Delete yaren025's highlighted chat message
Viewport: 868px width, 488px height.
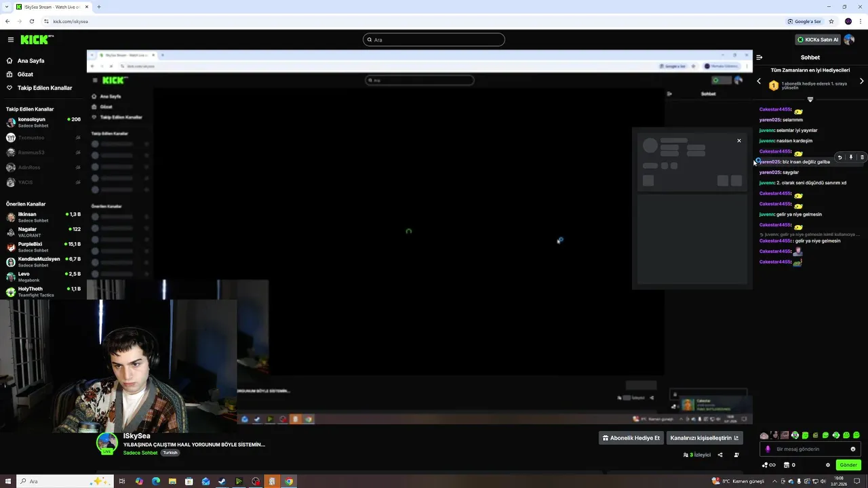tap(862, 157)
